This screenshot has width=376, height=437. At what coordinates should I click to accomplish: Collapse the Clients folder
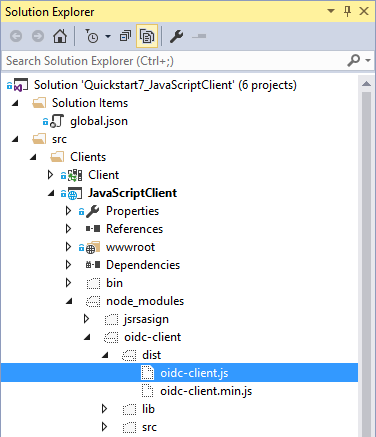[33, 157]
